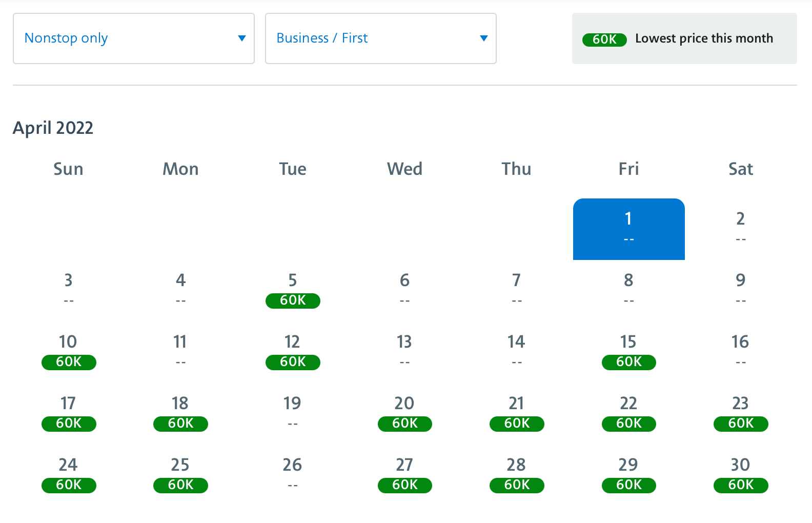Select April 30 with 60K fare
Screen dimensions: 812x523
(x=741, y=475)
